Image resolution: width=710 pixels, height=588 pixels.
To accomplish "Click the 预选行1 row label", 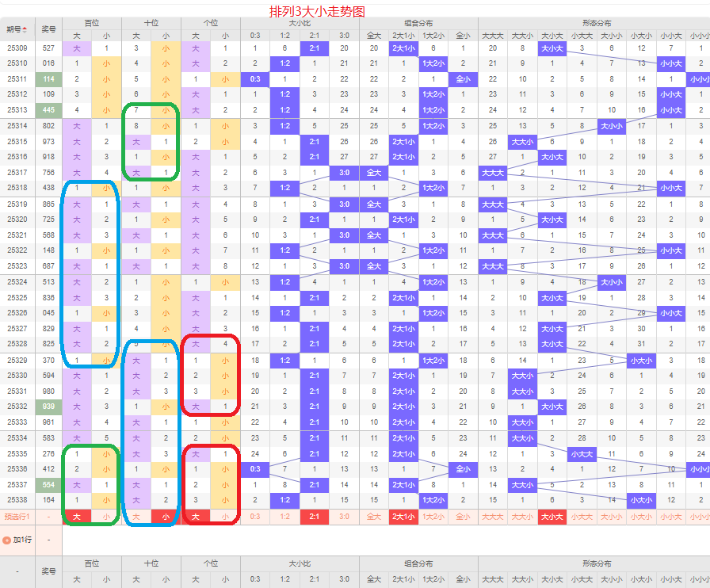I will (17, 517).
